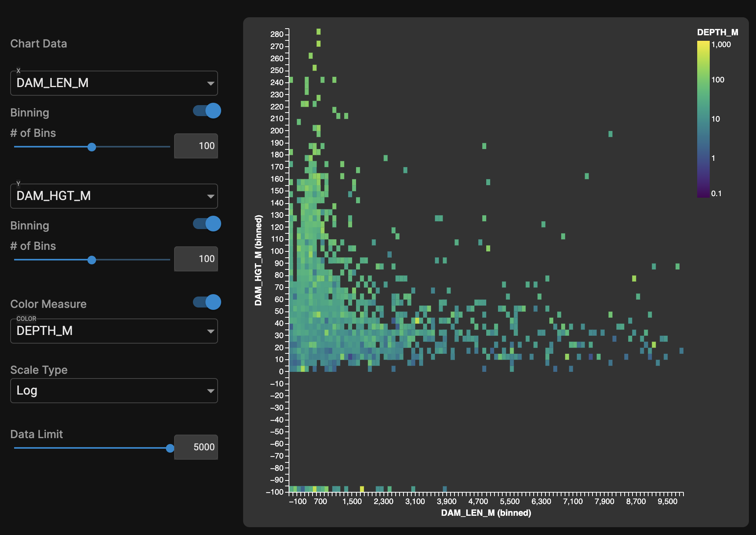
Task: Click dropdown arrow of COLOR selector
Action: 211,331
